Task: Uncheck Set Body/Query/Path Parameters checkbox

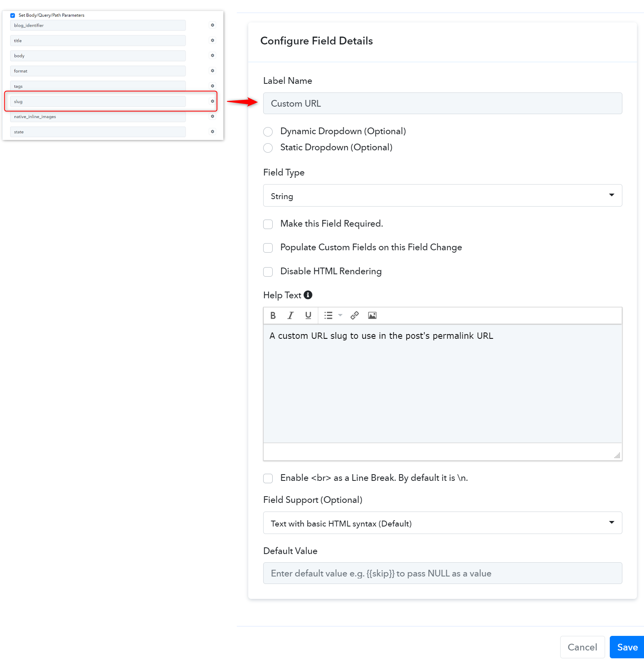Action: pos(13,15)
